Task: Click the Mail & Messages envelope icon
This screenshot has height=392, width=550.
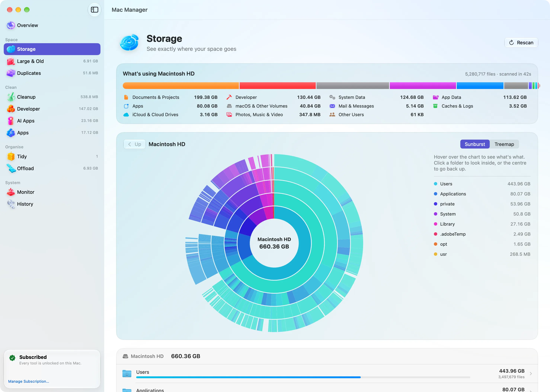Action: (x=332, y=106)
